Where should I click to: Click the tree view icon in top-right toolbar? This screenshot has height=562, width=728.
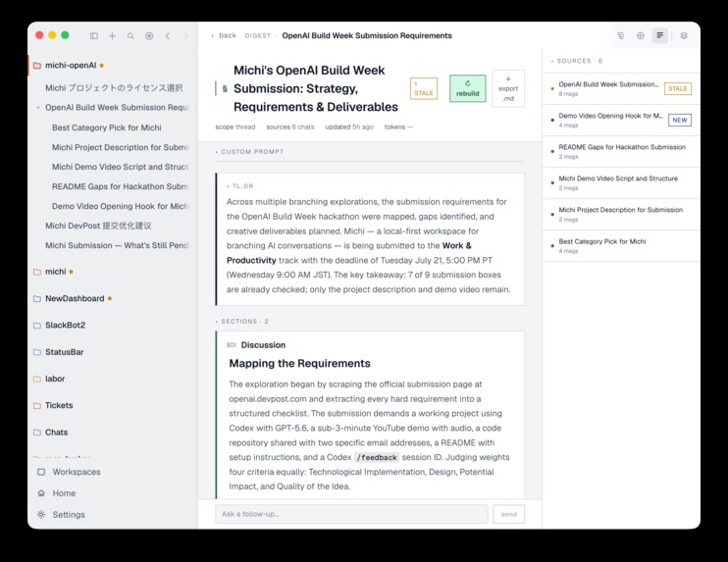click(621, 35)
